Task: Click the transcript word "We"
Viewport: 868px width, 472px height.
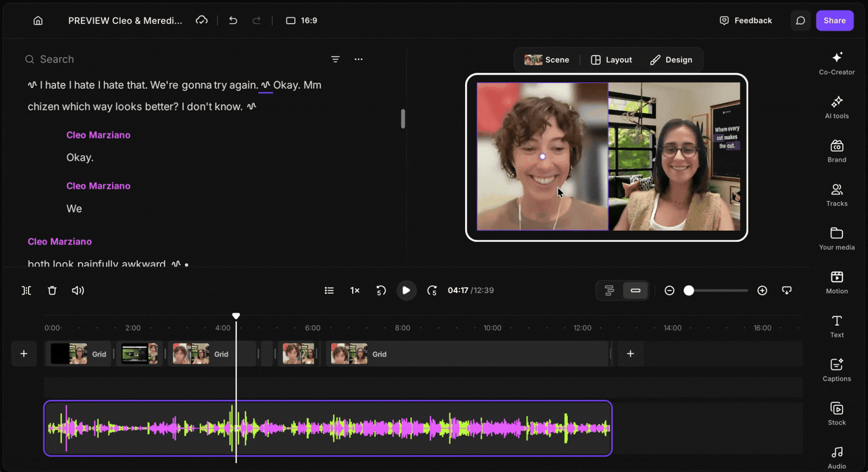Action: point(74,208)
